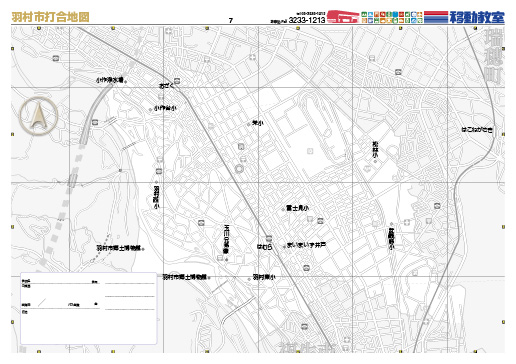Screen dimensions: 516x364
Task: Click the 玉川兄弟像 vertical landmark label
Action: click(x=227, y=239)
